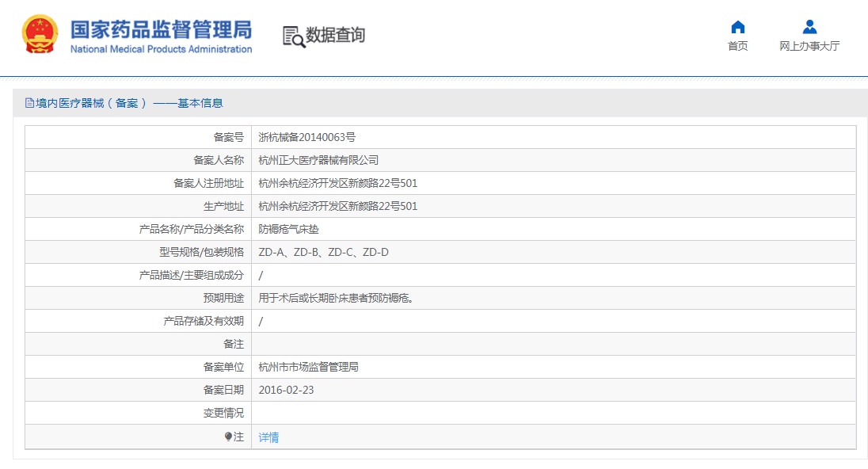Click slash value in 产品存储及有效期 row
Screen dimensions: 868x469
pos(261,321)
